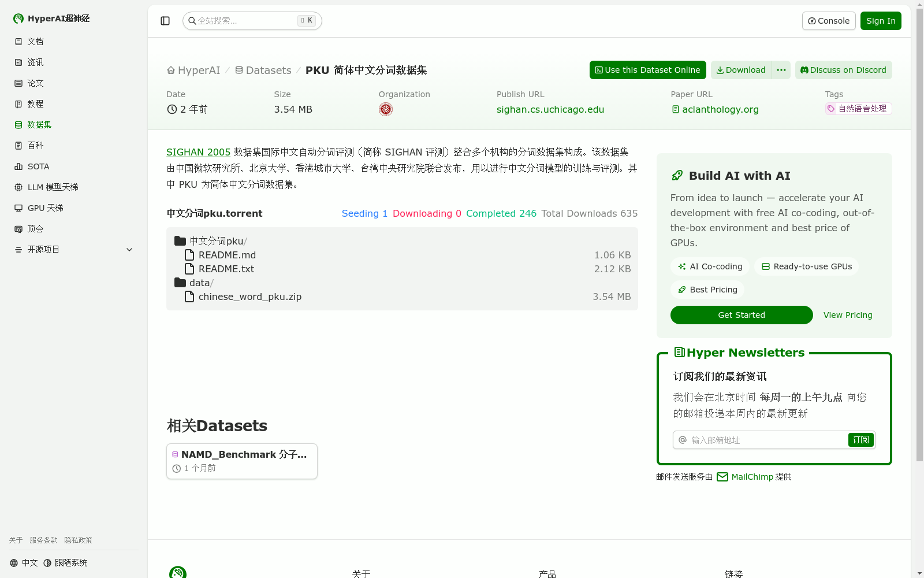Click Best Pricing chip
This screenshot has height=578, width=924.
(707, 290)
